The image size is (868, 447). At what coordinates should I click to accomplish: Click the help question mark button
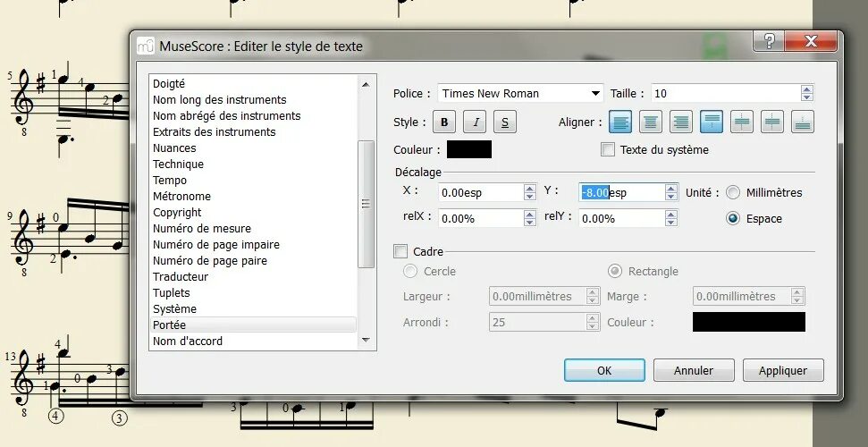point(769,41)
